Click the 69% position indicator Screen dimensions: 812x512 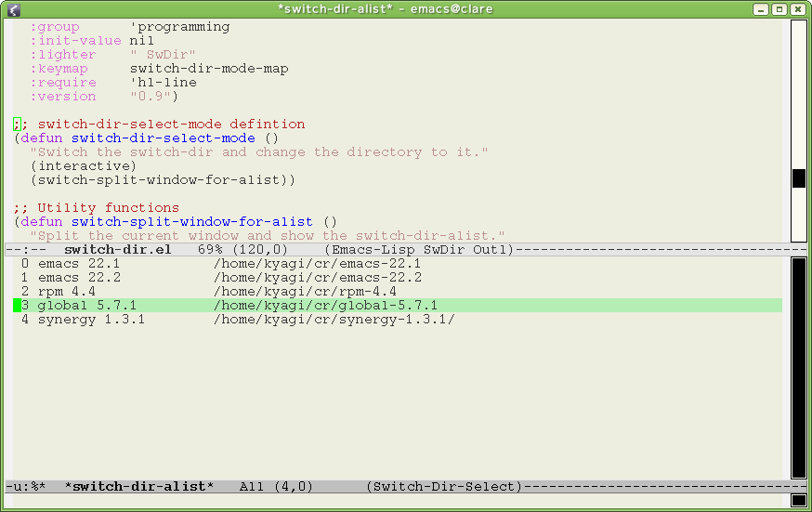(x=210, y=250)
